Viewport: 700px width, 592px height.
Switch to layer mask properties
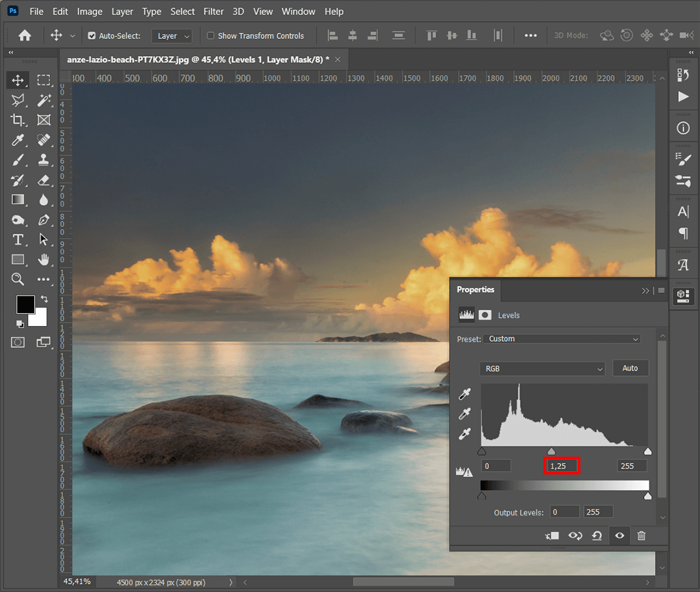[x=485, y=315]
